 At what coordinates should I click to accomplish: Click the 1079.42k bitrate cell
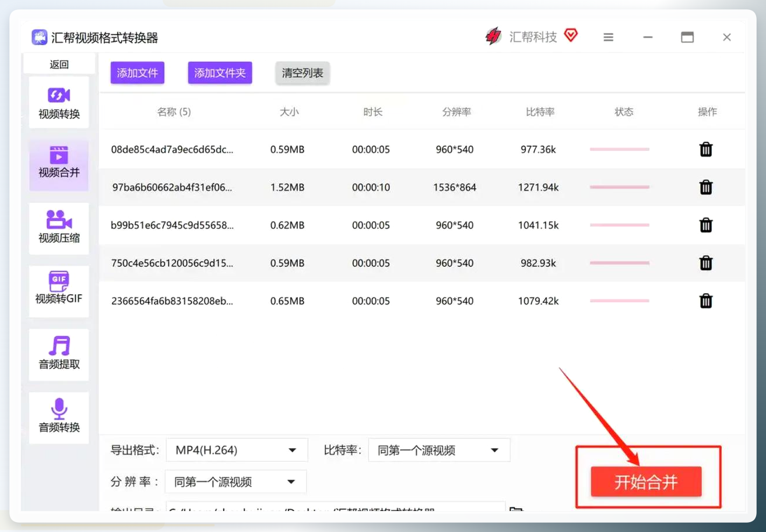(x=538, y=301)
